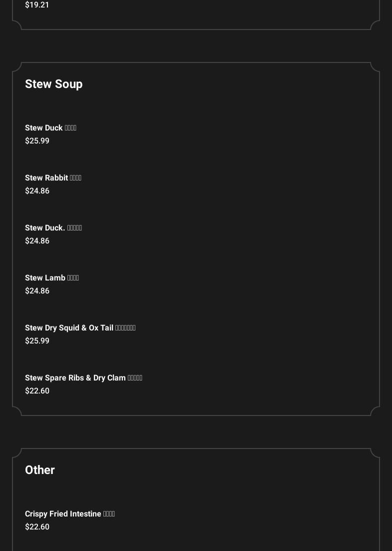Click the Chinese characters after Stew Dry Squid & Ox Tail

click(125, 328)
